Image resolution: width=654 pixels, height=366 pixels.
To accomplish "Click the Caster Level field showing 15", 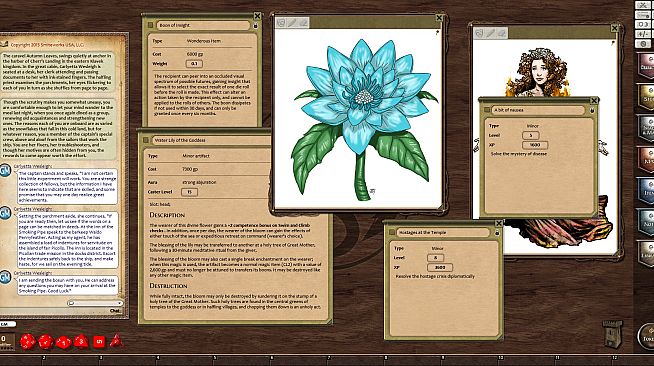I will click(189, 192).
